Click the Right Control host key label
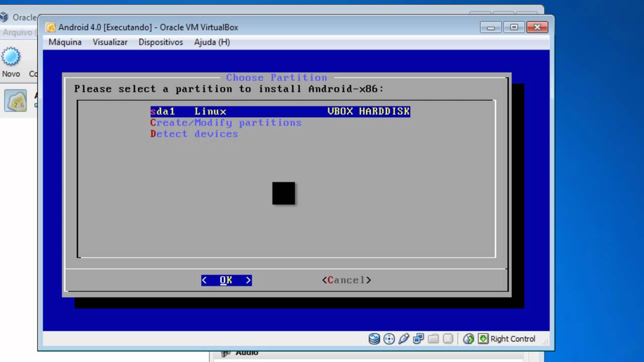Viewport: 644px width, 362px height. click(x=513, y=339)
